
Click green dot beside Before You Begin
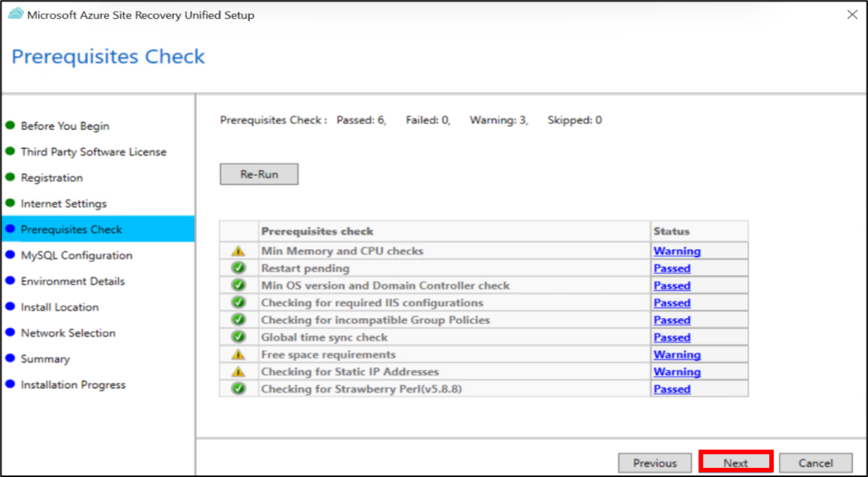coord(10,125)
